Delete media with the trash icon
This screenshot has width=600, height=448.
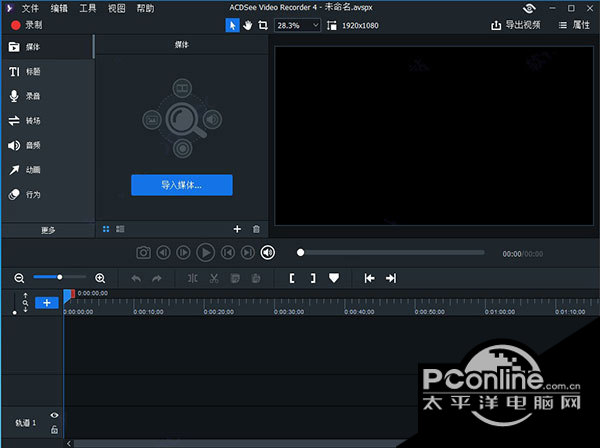[x=256, y=229]
